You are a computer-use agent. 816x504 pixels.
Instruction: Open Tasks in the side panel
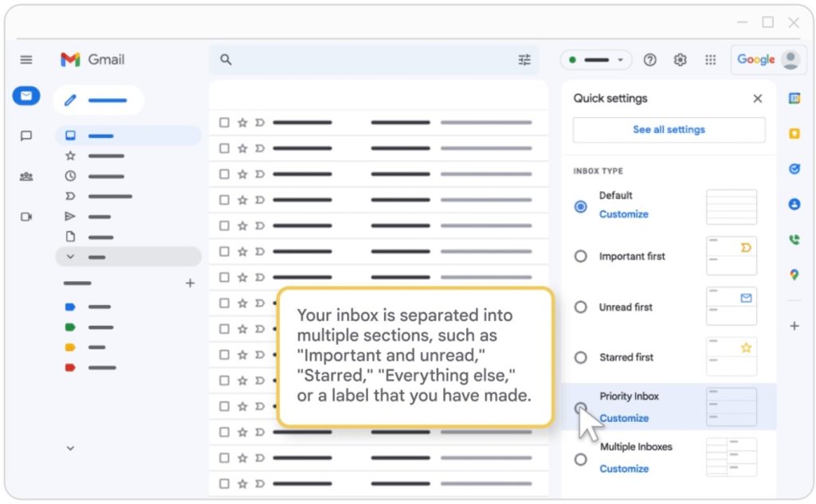coord(794,169)
